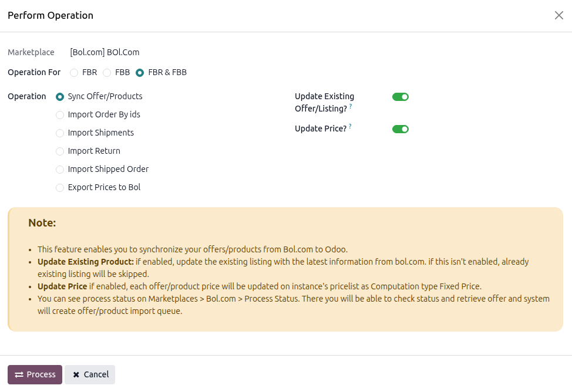Image resolution: width=572 pixels, height=392 pixels.
Task: Click the Update Existing Offer/Listing label
Action: [x=324, y=103]
